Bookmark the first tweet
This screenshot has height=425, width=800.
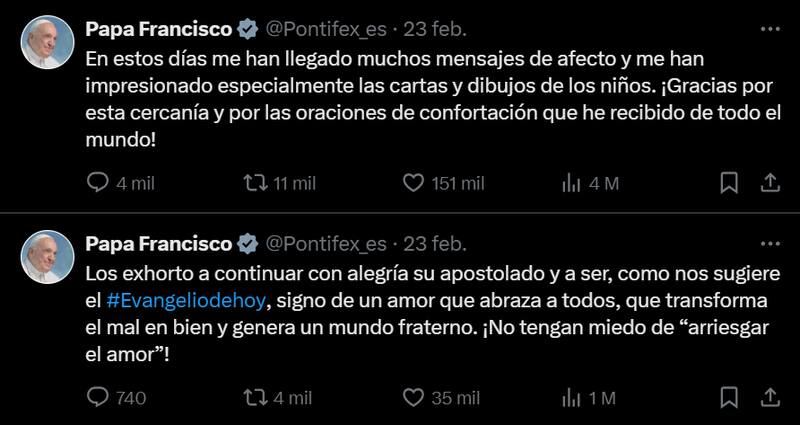pyautogui.click(x=730, y=183)
